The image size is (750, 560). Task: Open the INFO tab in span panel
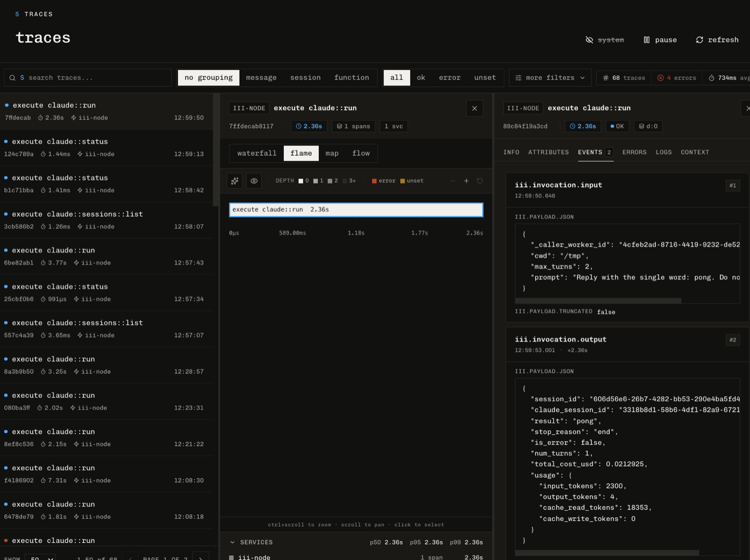(x=511, y=153)
